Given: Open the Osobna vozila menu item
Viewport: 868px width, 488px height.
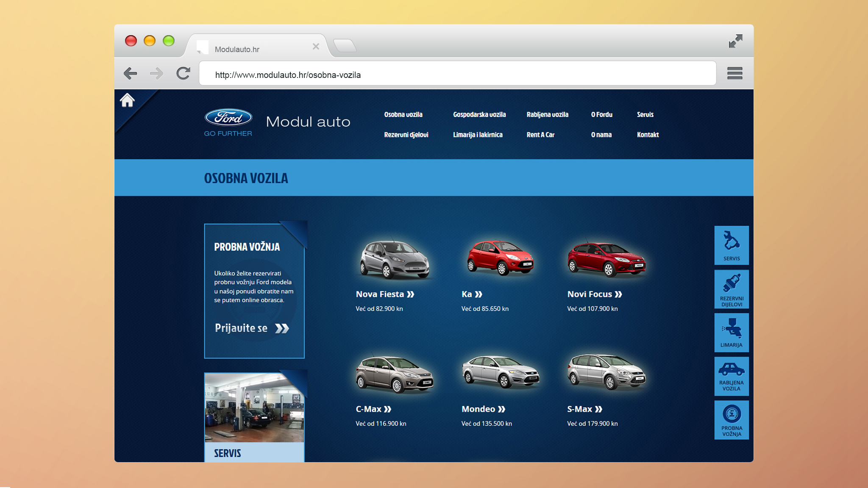Looking at the screenshot, I should click(403, 114).
